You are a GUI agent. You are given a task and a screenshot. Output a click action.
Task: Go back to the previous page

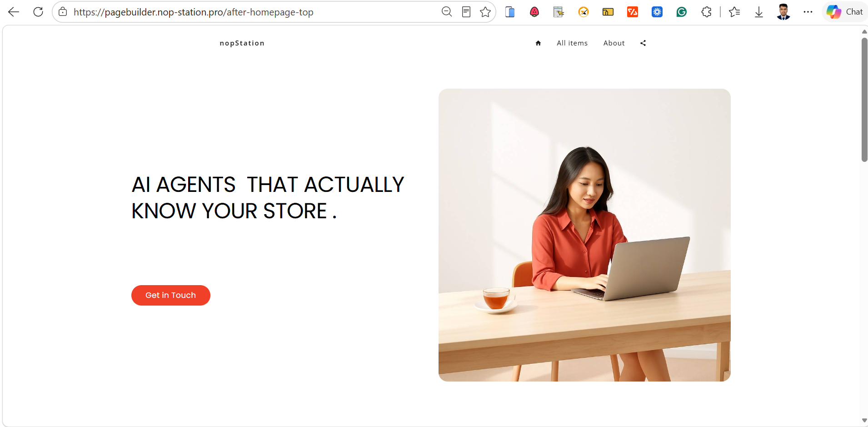coord(14,12)
